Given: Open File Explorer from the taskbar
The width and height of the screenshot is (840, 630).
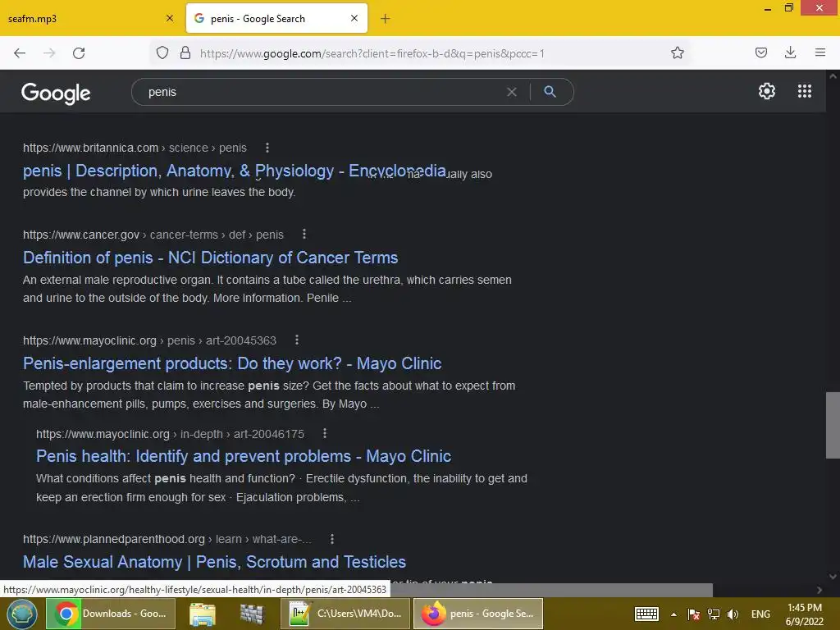Looking at the screenshot, I should tap(202, 614).
